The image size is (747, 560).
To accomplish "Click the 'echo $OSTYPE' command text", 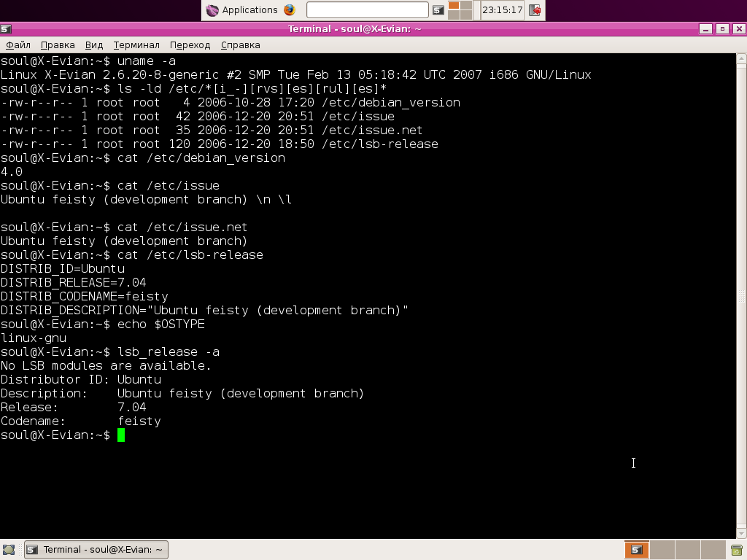I will (161, 324).
